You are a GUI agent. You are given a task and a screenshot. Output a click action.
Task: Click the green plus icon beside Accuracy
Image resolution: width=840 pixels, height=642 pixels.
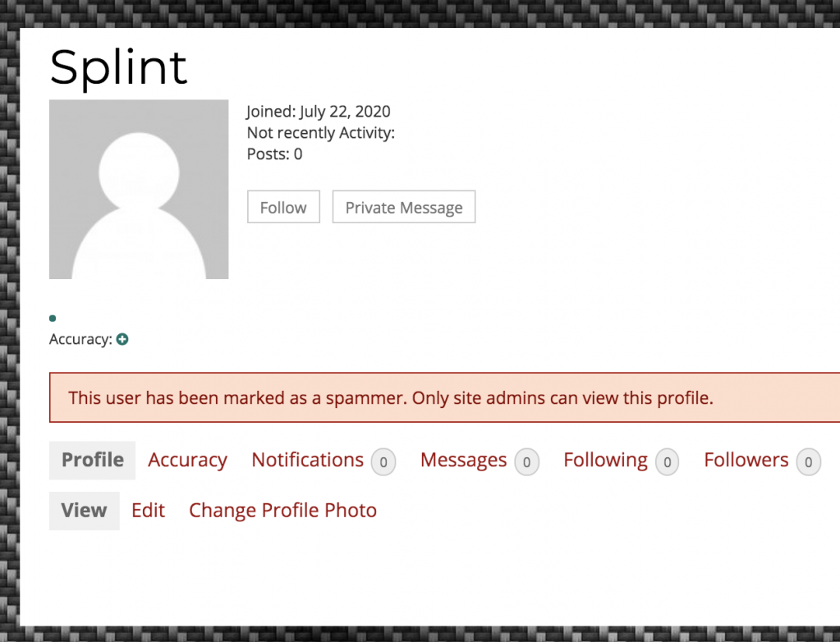point(122,340)
